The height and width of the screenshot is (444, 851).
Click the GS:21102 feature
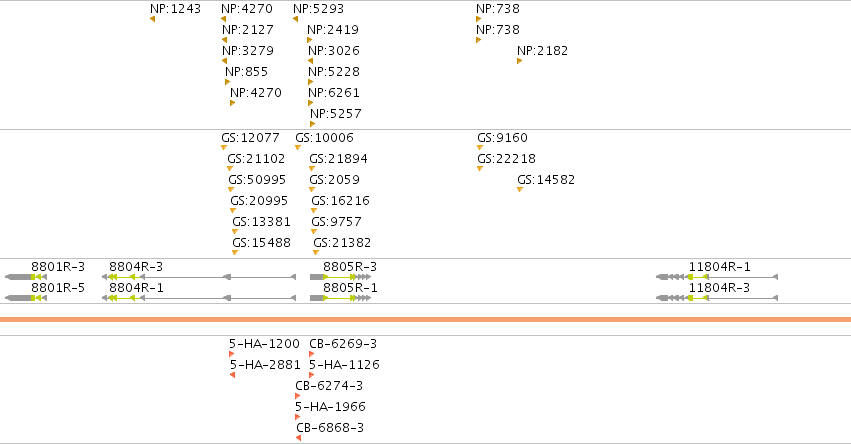point(230,169)
